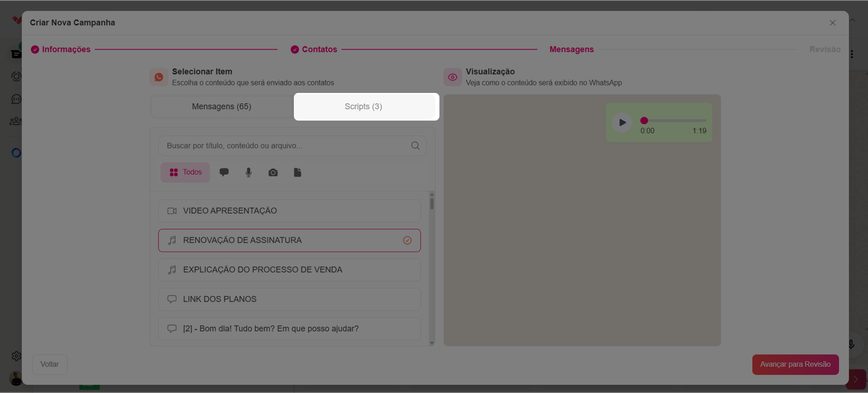Screen dimensions: 868x393
Task: Click the checkmark on RENOVAÇÃO DE ASSINATURA
Action: [x=407, y=240]
